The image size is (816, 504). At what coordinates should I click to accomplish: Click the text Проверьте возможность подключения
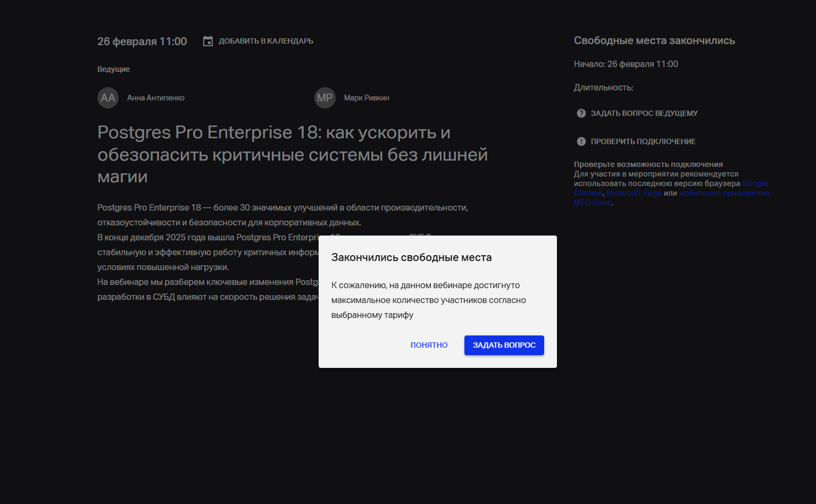(x=648, y=164)
